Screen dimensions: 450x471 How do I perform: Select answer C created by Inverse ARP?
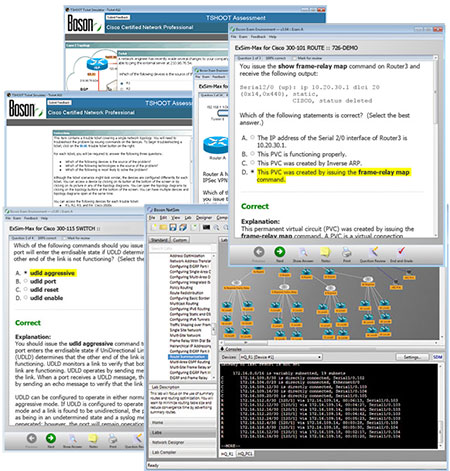(x=252, y=163)
